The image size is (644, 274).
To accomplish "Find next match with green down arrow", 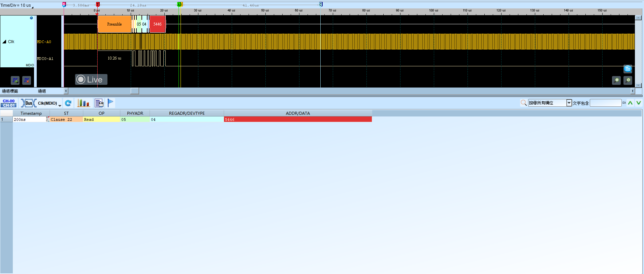I will tap(638, 103).
